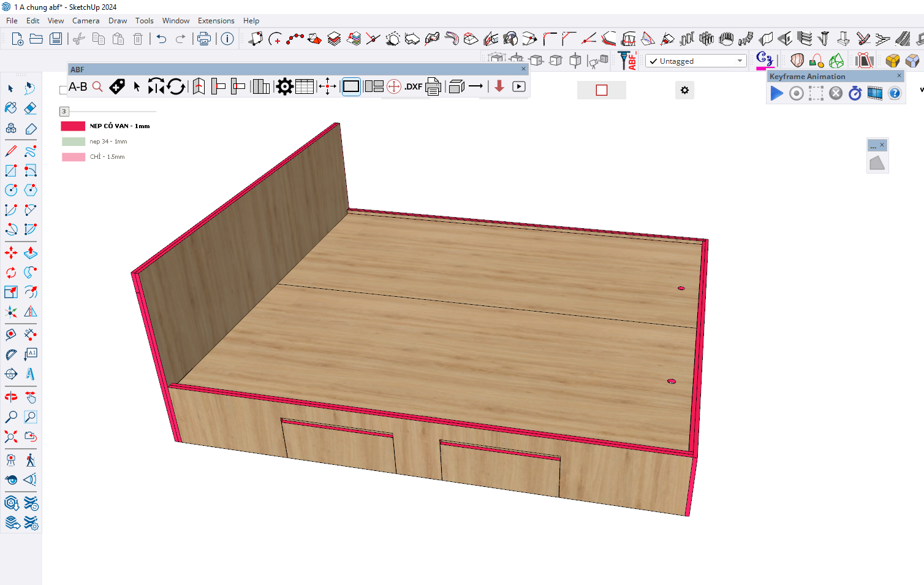
Task: Click the Rotate tool icon
Action: pyautogui.click(x=11, y=272)
